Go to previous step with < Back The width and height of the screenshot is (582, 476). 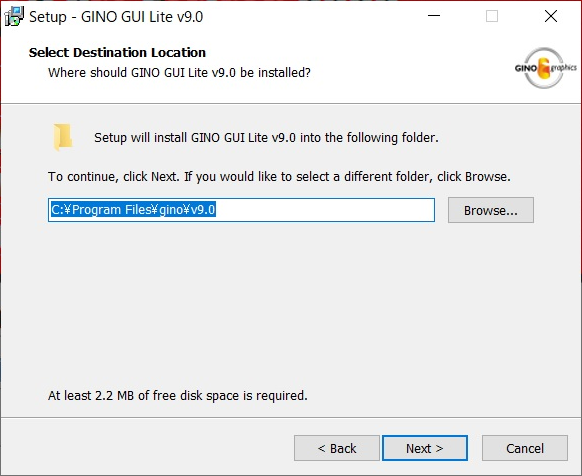(337, 448)
